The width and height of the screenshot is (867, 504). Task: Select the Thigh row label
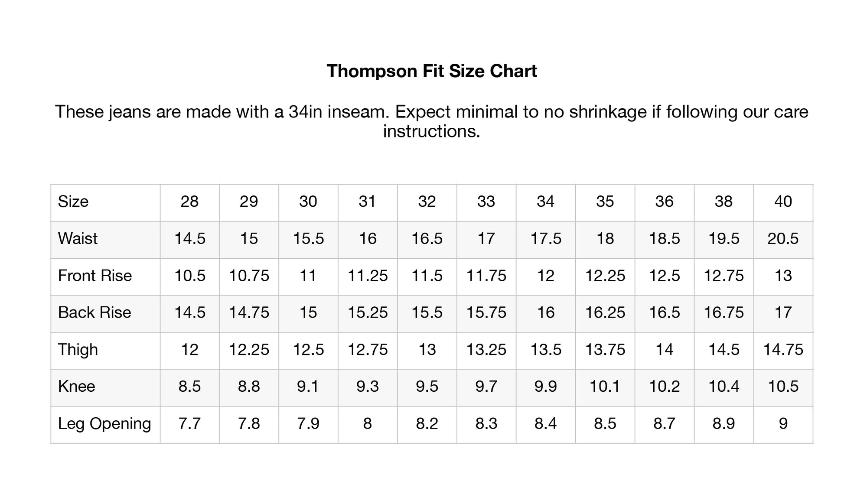pyautogui.click(x=78, y=349)
